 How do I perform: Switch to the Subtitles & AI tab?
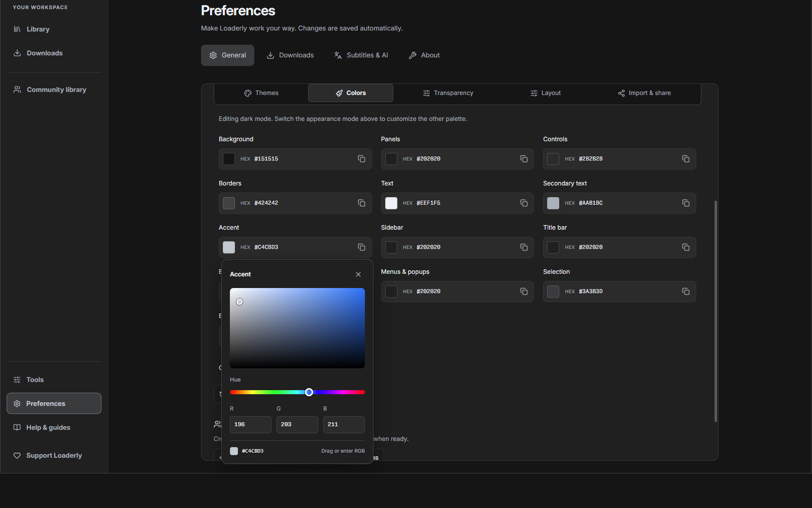pos(361,55)
